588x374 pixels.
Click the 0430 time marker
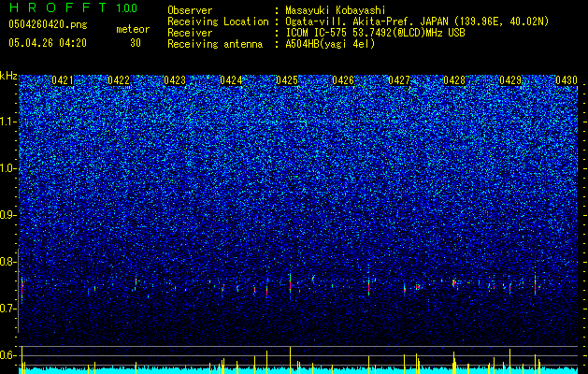[x=566, y=80]
